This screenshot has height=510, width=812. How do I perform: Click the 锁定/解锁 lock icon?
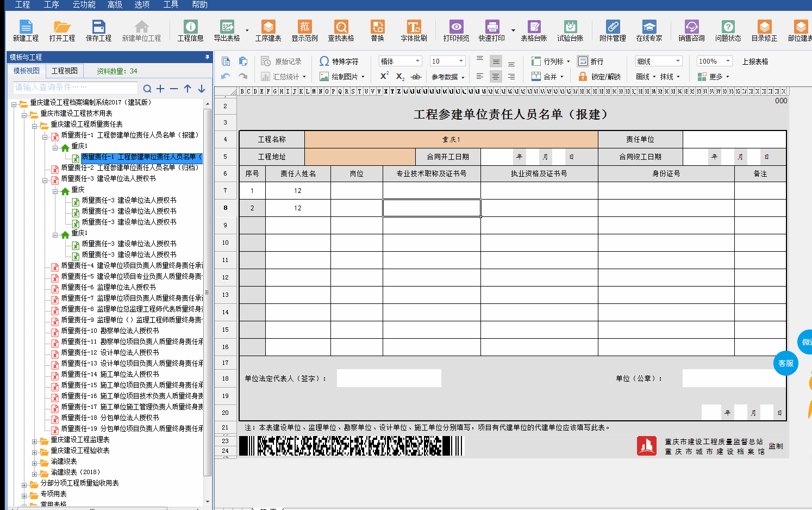583,77
